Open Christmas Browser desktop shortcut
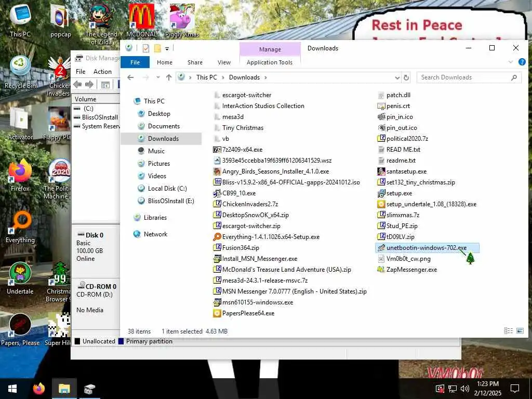Viewport: 532px width, 399px height. click(58, 282)
